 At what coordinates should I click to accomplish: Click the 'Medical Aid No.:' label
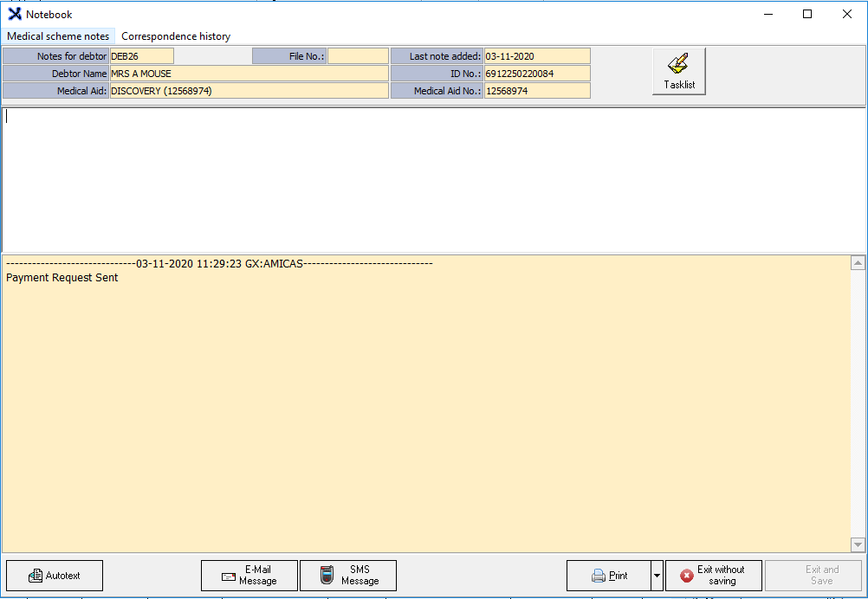pos(437,91)
